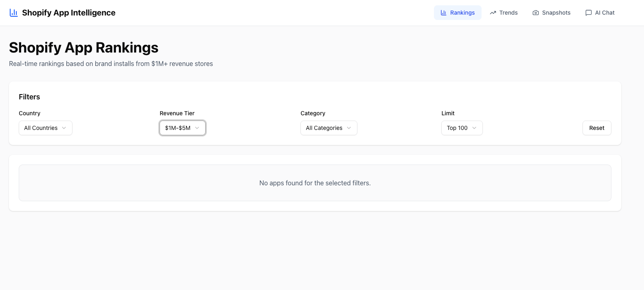Click the chevron in the Revenue Tier selector
644x290 pixels.
[x=197, y=128]
